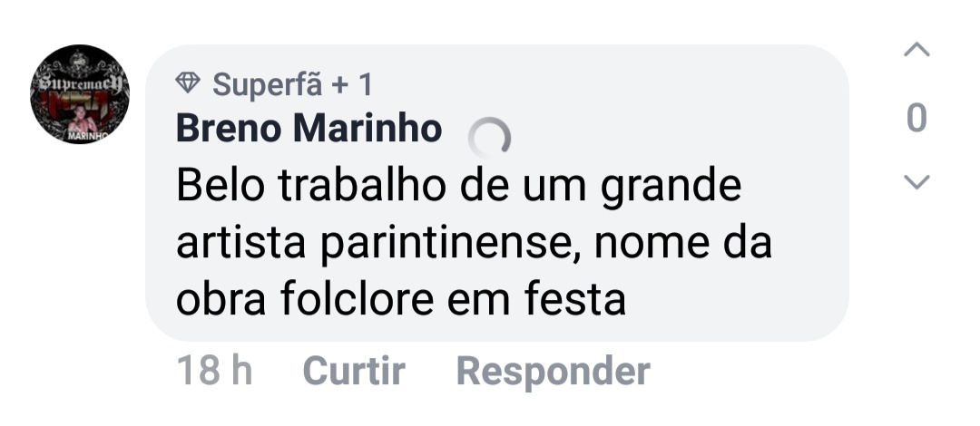
Task: Click the MARINHO label on the avatar
Action: [86, 136]
